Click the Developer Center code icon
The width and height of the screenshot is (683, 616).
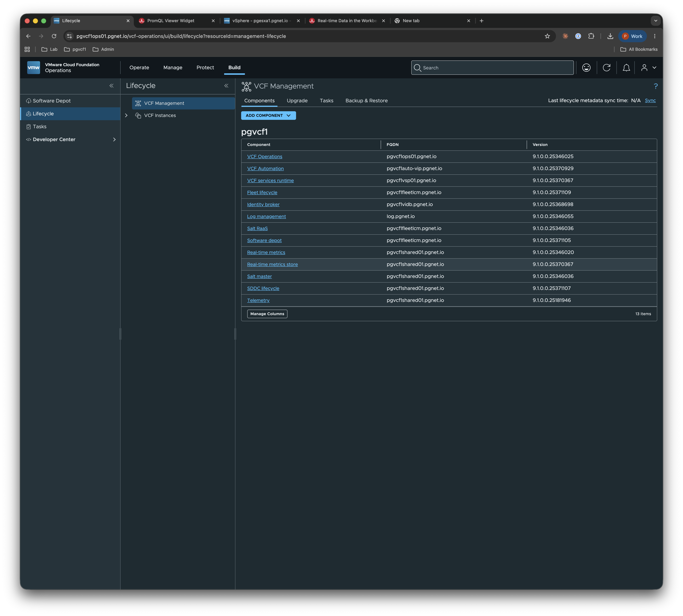[x=28, y=140]
